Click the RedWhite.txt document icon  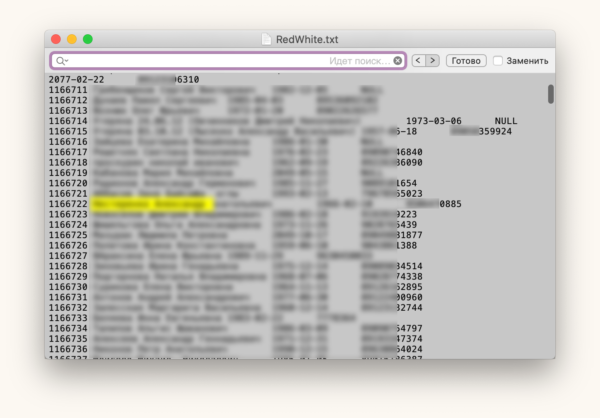pos(266,39)
